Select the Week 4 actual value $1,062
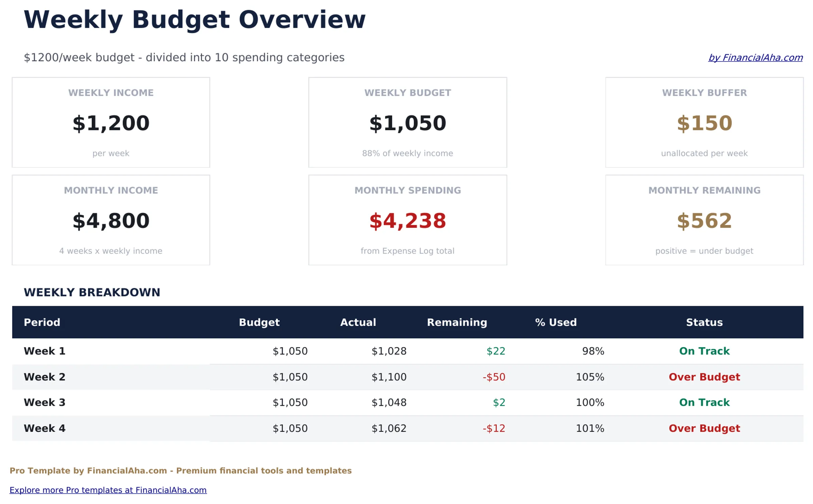The width and height of the screenshot is (813, 504). pos(389,428)
